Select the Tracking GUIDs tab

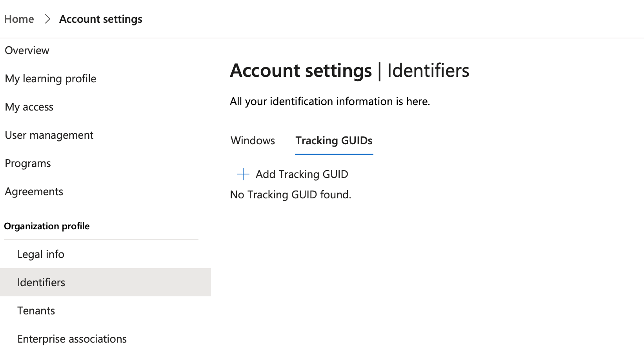[x=334, y=141]
